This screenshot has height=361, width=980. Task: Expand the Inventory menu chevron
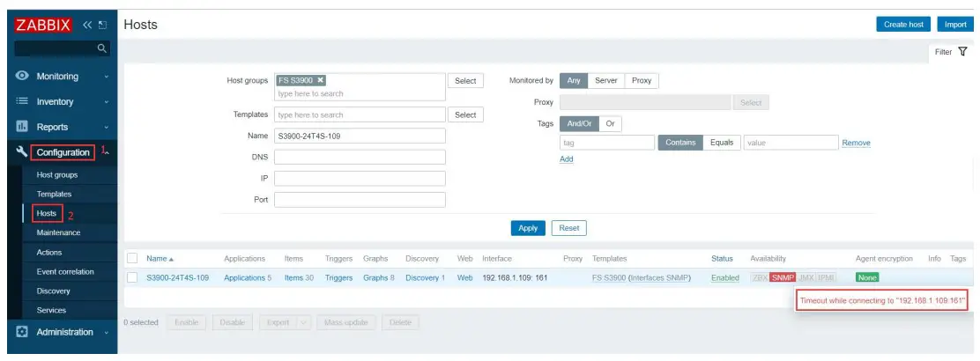pyautogui.click(x=107, y=102)
